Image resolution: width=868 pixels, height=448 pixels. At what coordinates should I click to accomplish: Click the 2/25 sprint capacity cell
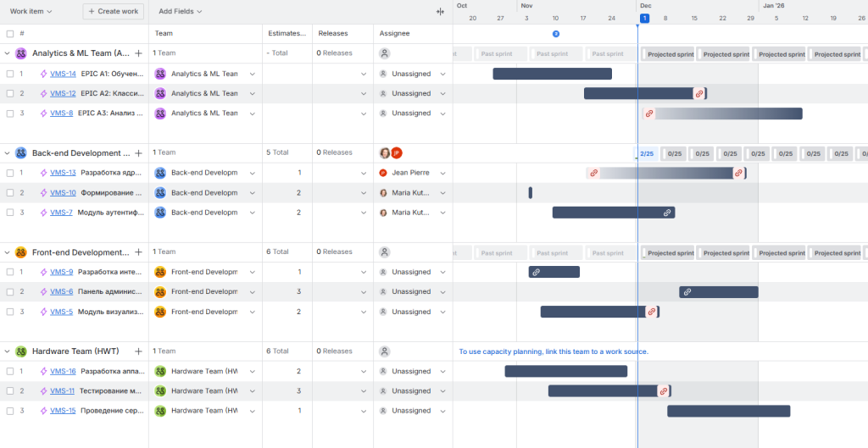coord(646,154)
